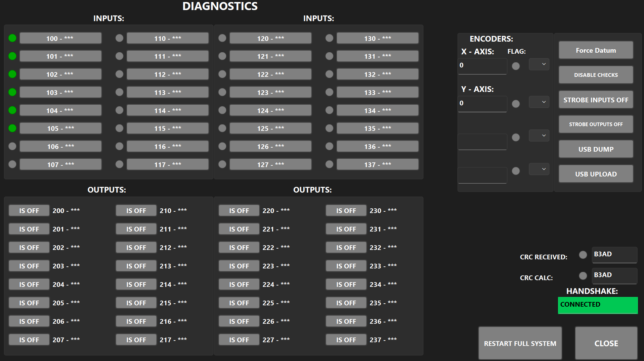Open the Y-axis flag dropdown
Viewport: 644px width, 361px height.
[x=539, y=102]
